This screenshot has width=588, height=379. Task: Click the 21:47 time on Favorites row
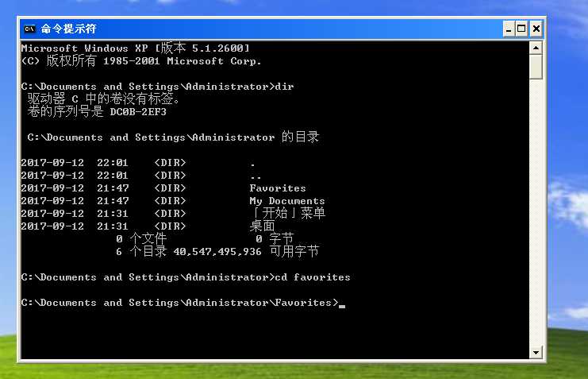point(113,188)
